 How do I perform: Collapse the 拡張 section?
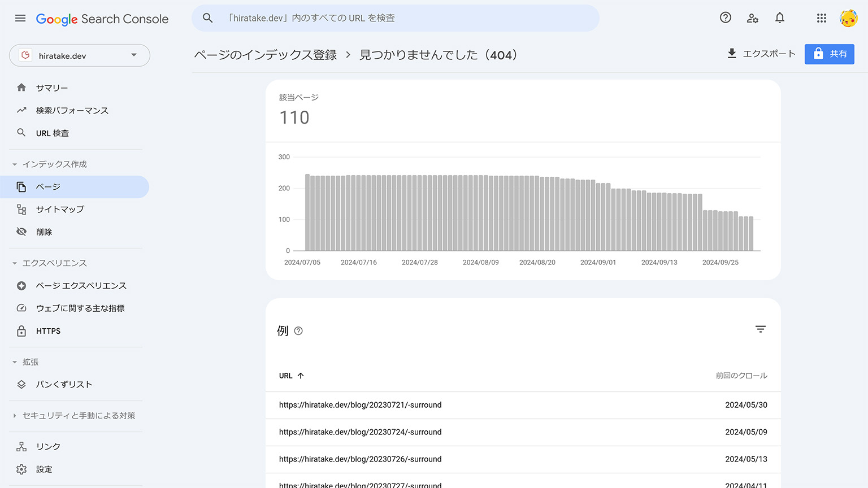15,362
